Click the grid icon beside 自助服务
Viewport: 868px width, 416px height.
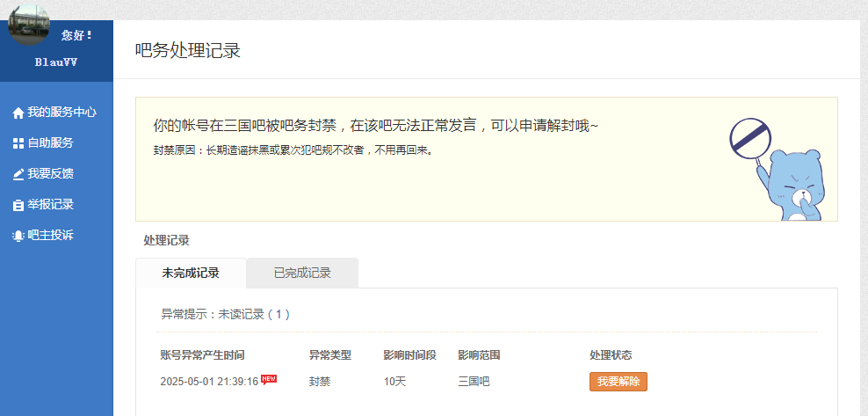(x=18, y=143)
